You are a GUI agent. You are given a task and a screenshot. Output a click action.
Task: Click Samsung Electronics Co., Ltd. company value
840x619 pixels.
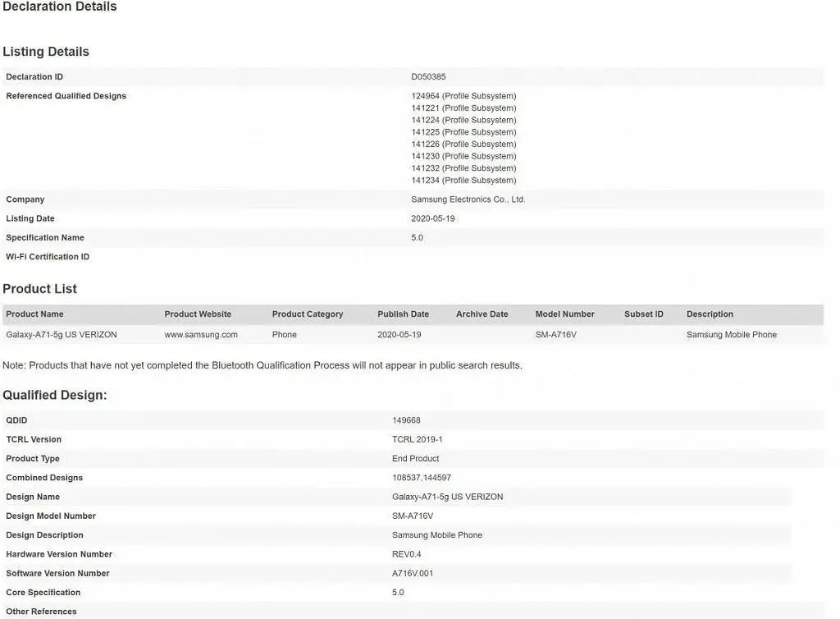(x=468, y=199)
